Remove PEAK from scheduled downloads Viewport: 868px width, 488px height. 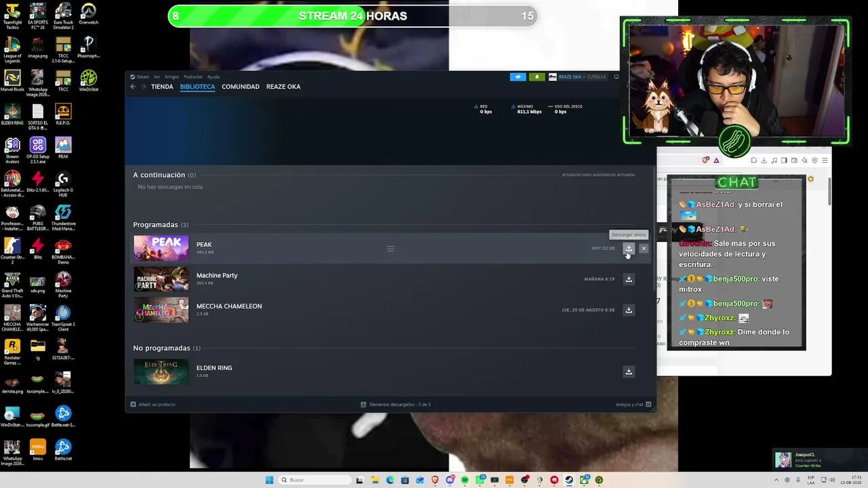point(644,249)
